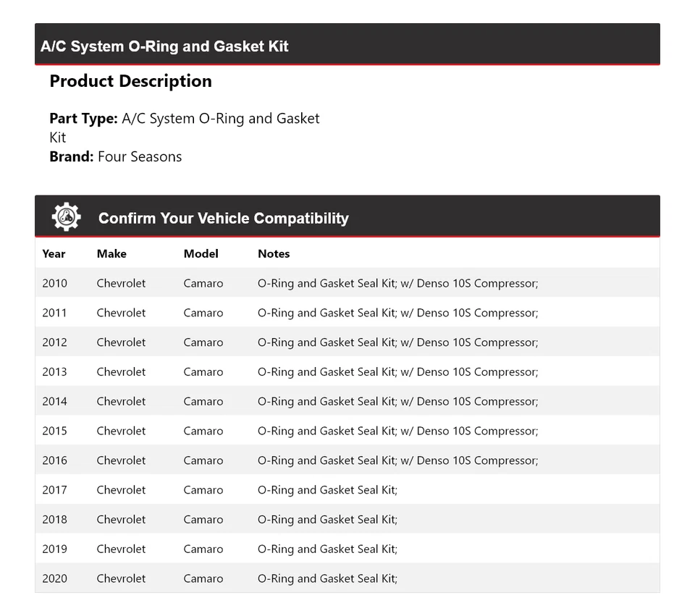Click Camaro in the 2015 row
Image resolution: width=695 pixels, height=616 pixels.
click(203, 431)
